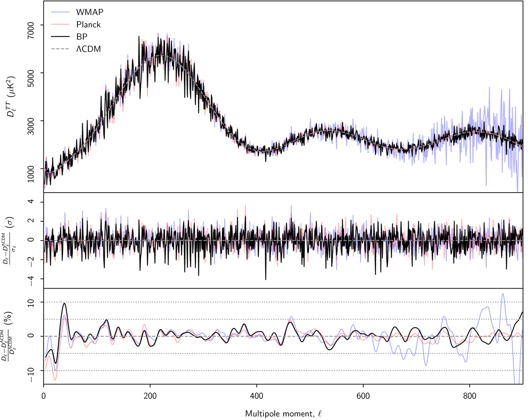Click the x-axis tick label 600
This screenshot has width=528, height=420.
(x=363, y=395)
